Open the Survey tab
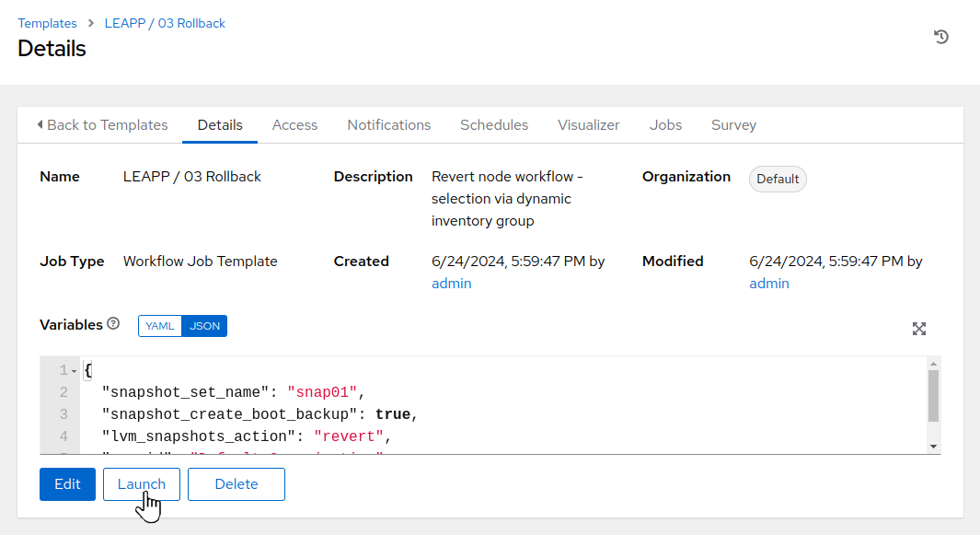 pos(733,125)
